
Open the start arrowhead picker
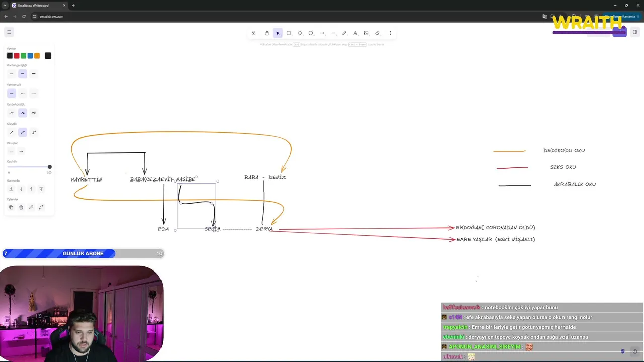(11, 151)
